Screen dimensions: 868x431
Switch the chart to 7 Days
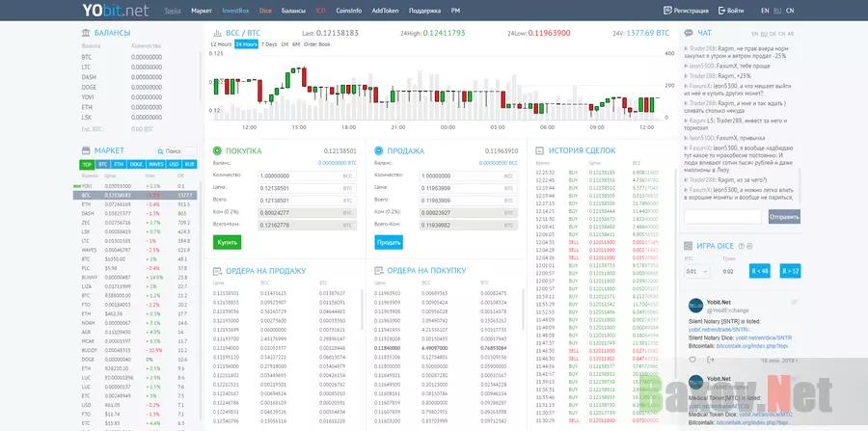click(269, 44)
